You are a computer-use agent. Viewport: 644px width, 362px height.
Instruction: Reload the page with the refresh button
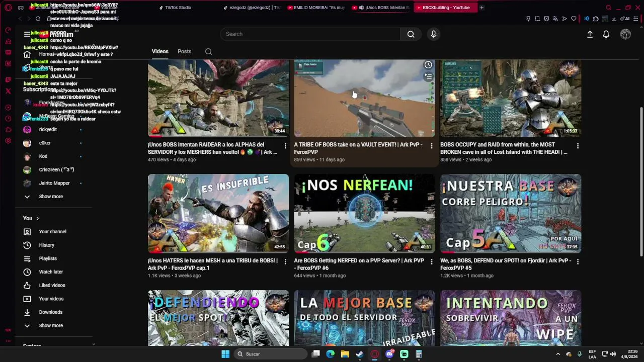(38, 19)
